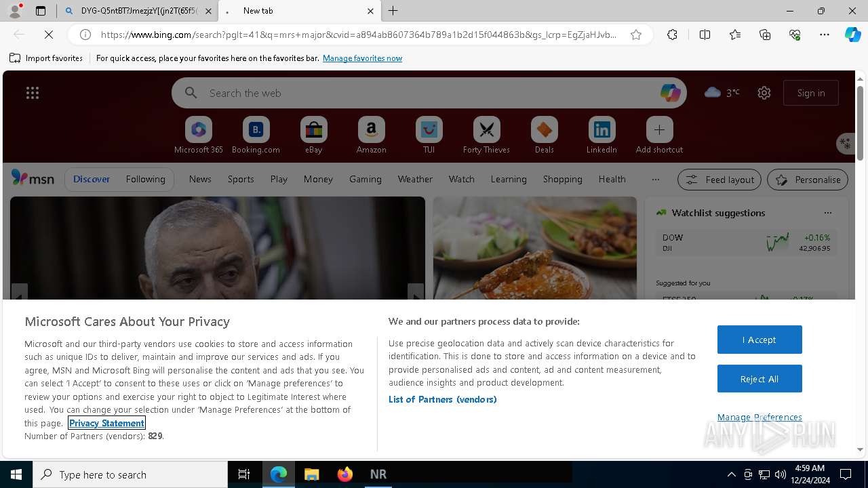
Task: Stop loading the page
Action: [x=49, y=35]
